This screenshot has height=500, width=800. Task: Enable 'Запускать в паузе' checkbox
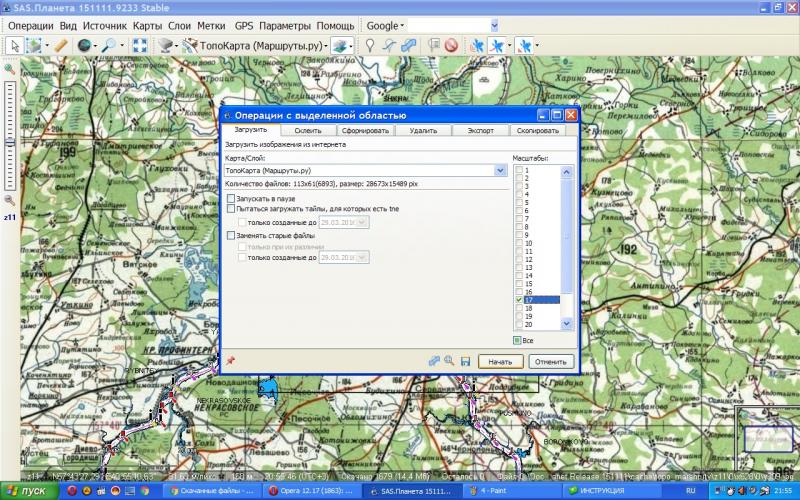coord(232,199)
